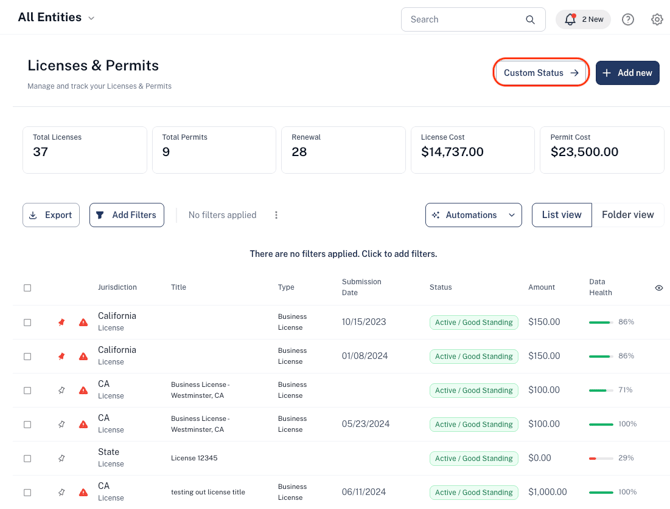
Task: Pin the State License 12345 row
Action: (62, 458)
